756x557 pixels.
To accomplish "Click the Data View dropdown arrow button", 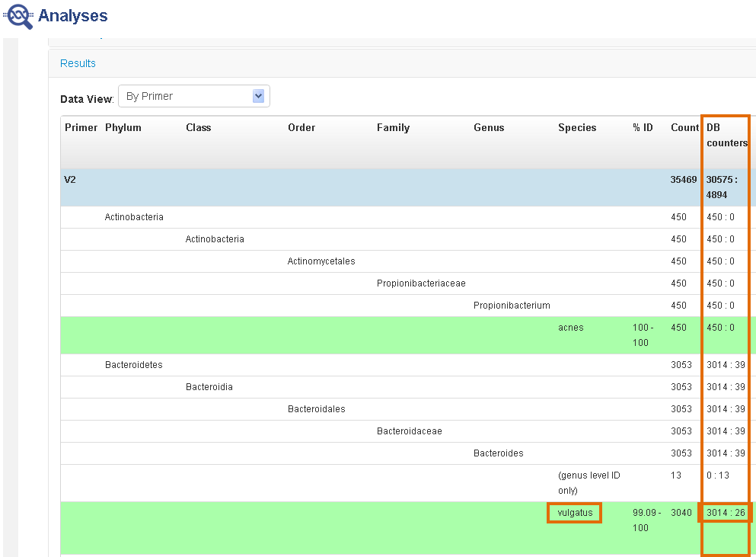I will pyautogui.click(x=258, y=96).
